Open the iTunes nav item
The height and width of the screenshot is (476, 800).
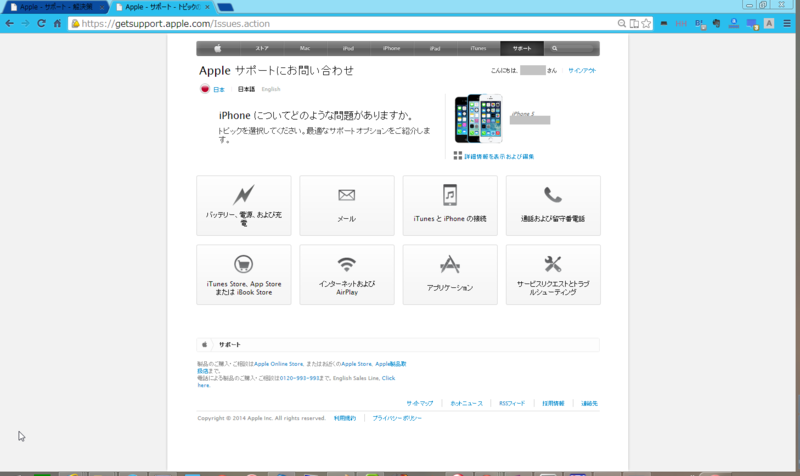tap(479, 48)
